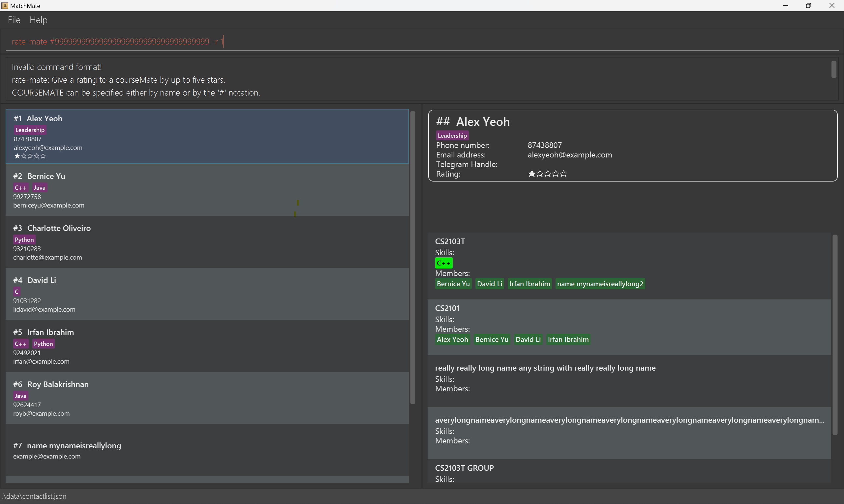Click Roy Balakrishnan's Java skill tag
This screenshot has height=504, width=844.
(x=20, y=396)
